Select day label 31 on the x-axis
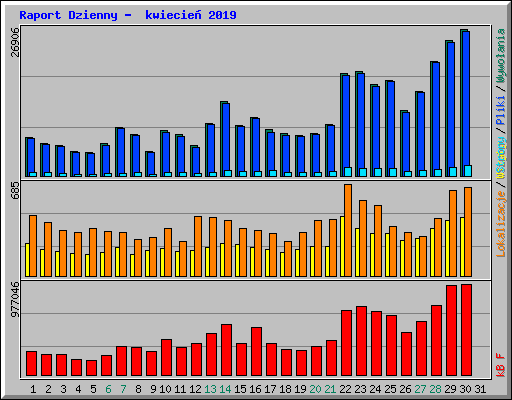The width and height of the screenshot is (512, 400). pos(480,389)
